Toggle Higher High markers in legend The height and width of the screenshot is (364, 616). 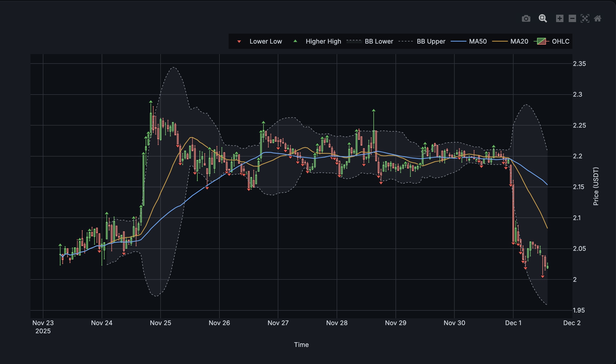point(323,41)
